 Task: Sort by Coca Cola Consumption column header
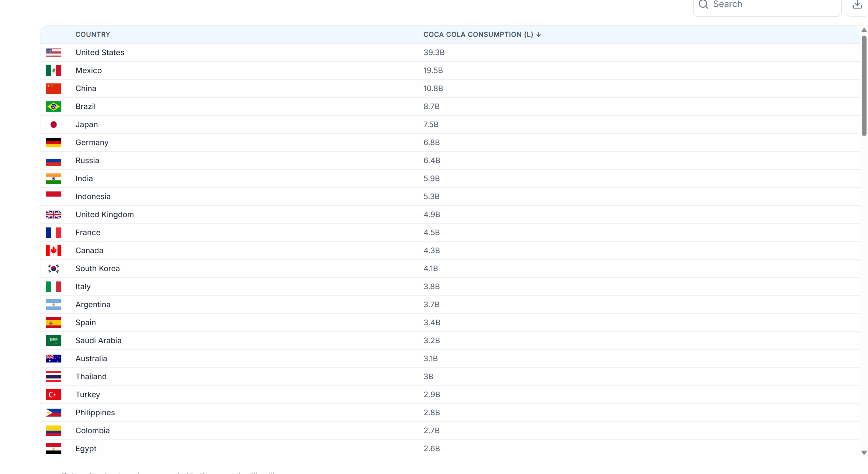pos(478,35)
